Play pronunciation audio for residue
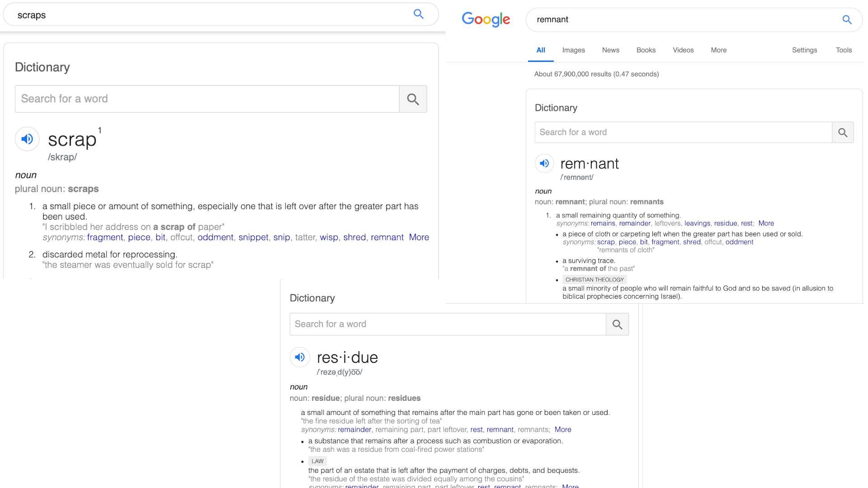The image size is (868, 488). coord(300,357)
